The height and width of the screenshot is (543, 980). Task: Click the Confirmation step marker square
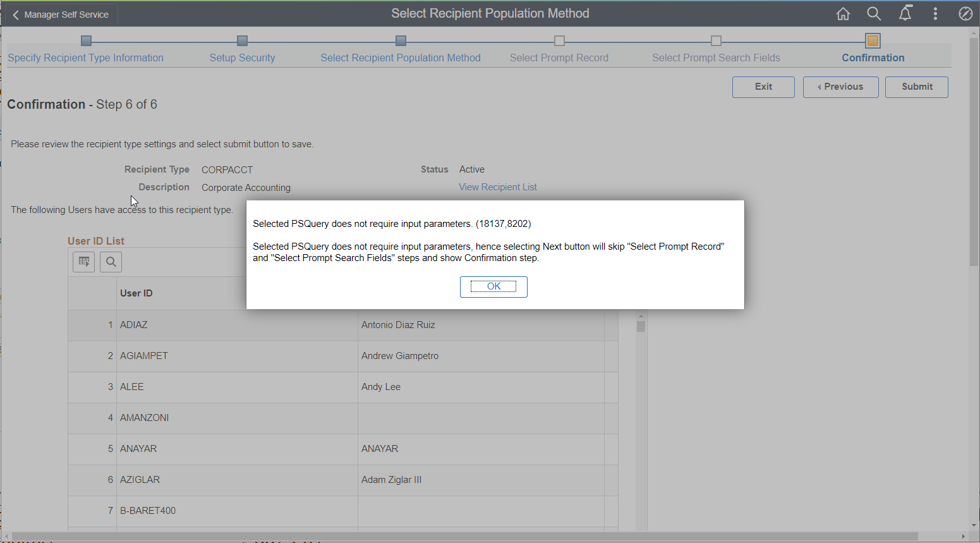(x=873, y=41)
